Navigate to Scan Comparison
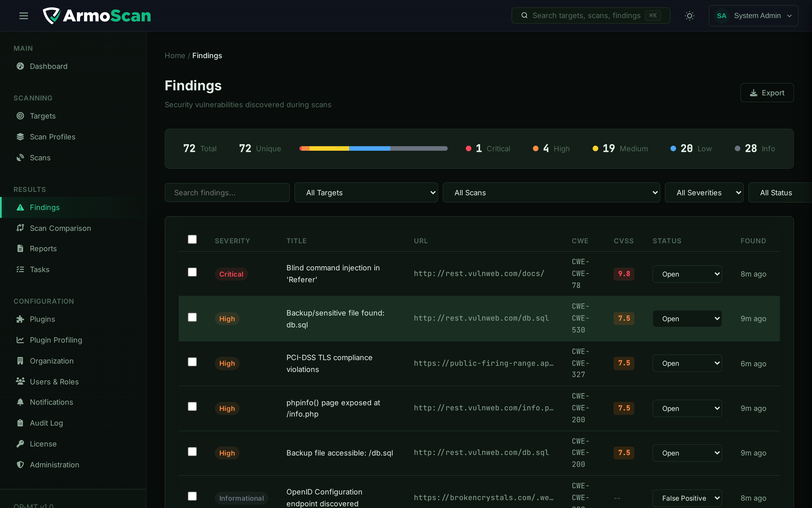 click(x=73, y=228)
